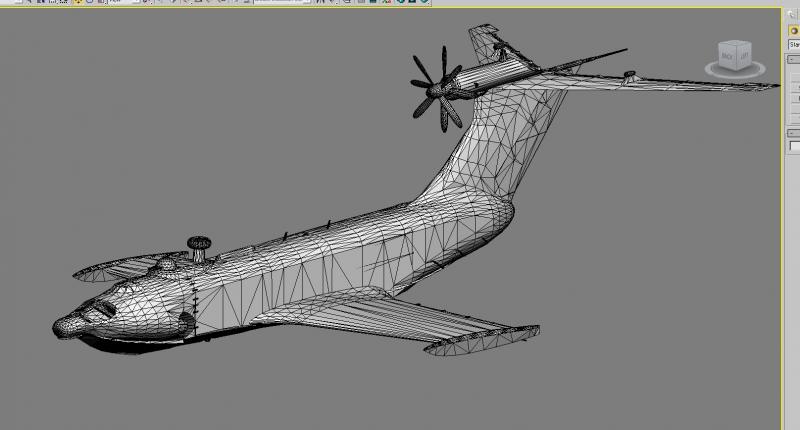Select the highlighted Select and Move tool

point(78,2)
